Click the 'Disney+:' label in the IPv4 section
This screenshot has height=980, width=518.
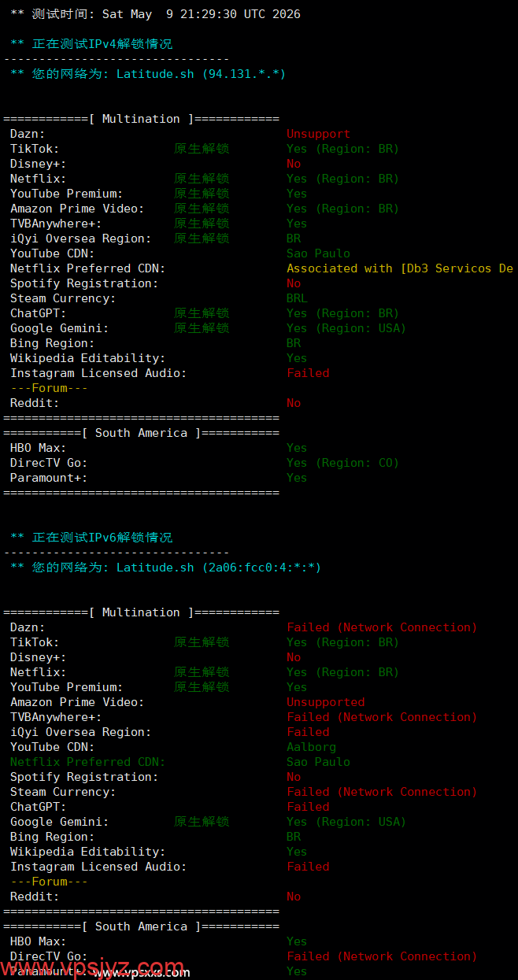(39, 164)
